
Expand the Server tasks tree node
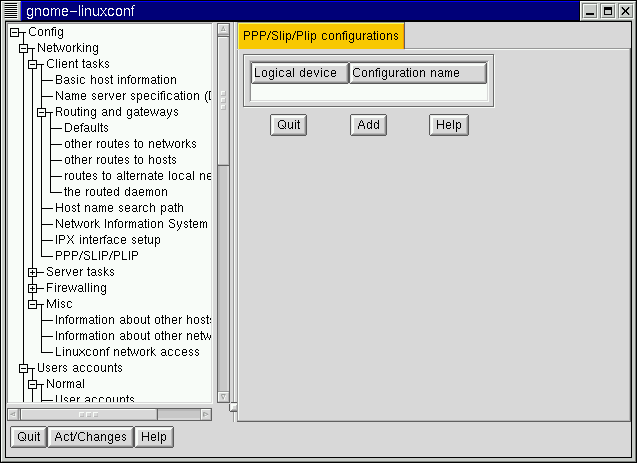pos(33,272)
